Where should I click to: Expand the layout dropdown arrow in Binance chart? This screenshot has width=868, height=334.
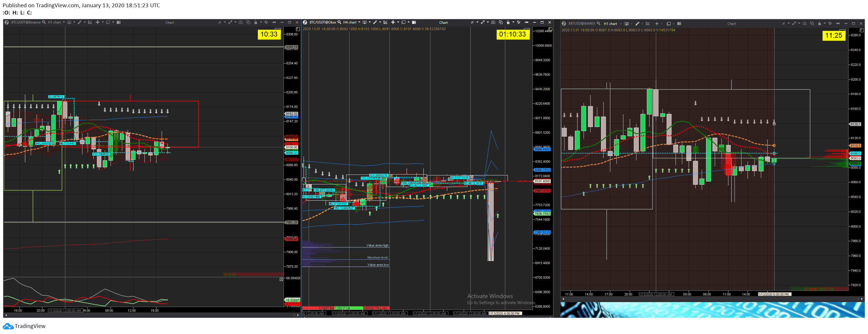113,22
